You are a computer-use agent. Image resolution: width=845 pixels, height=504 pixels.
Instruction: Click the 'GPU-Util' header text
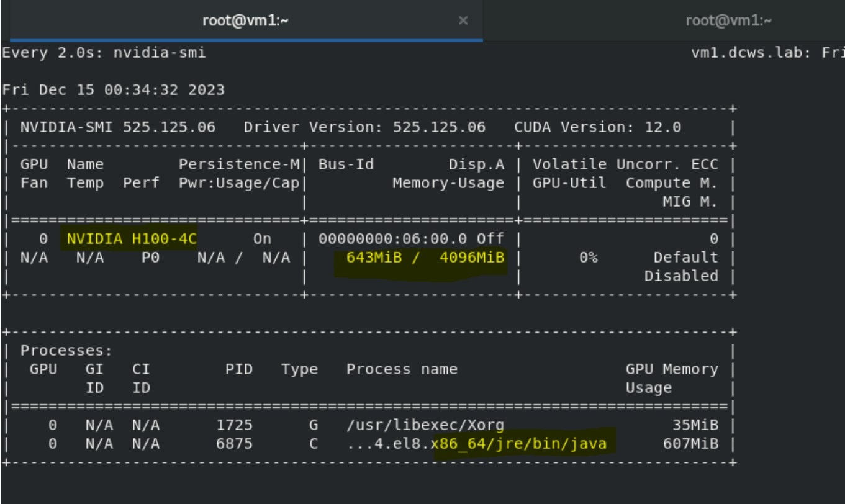point(569,183)
